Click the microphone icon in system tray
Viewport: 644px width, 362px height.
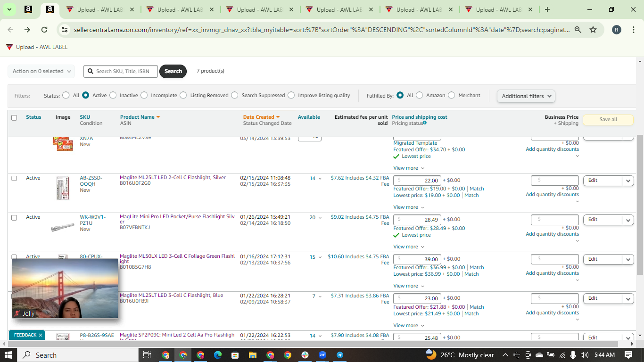tap(573, 355)
